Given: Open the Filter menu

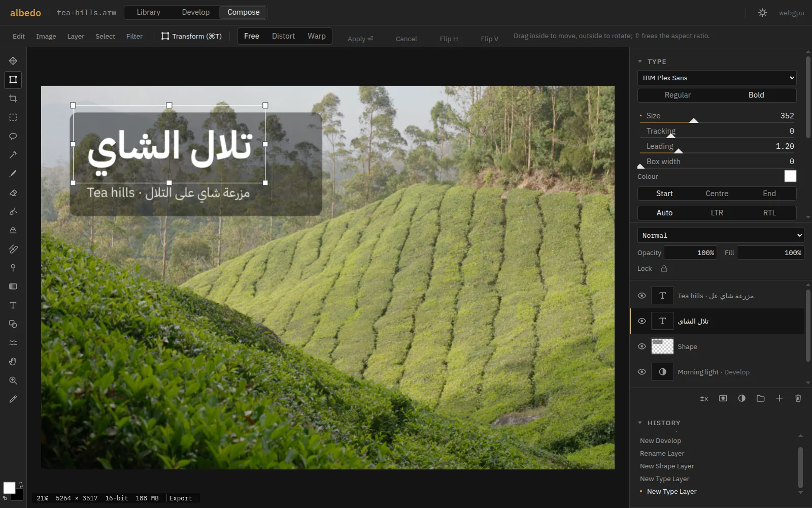Looking at the screenshot, I should [x=134, y=36].
